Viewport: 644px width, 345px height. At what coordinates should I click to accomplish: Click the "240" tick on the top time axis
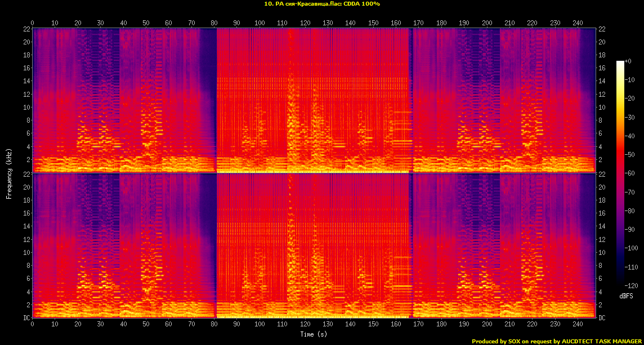(578, 22)
